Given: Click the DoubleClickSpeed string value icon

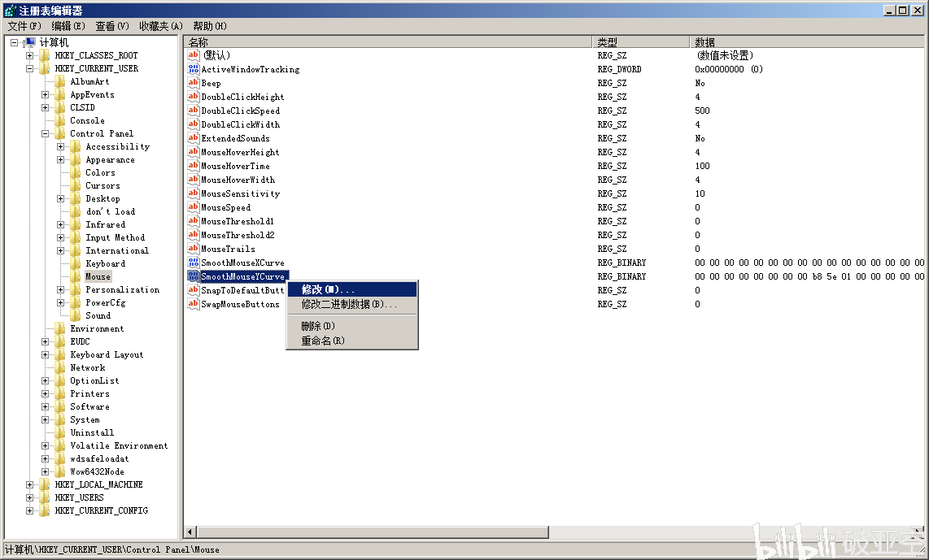Looking at the screenshot, I should (193, 111).
